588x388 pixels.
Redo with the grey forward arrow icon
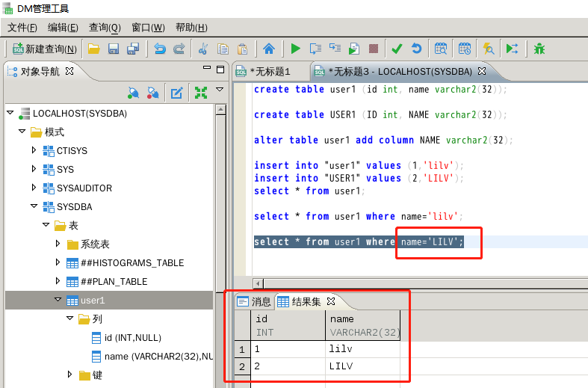click(x=179, y=49)
